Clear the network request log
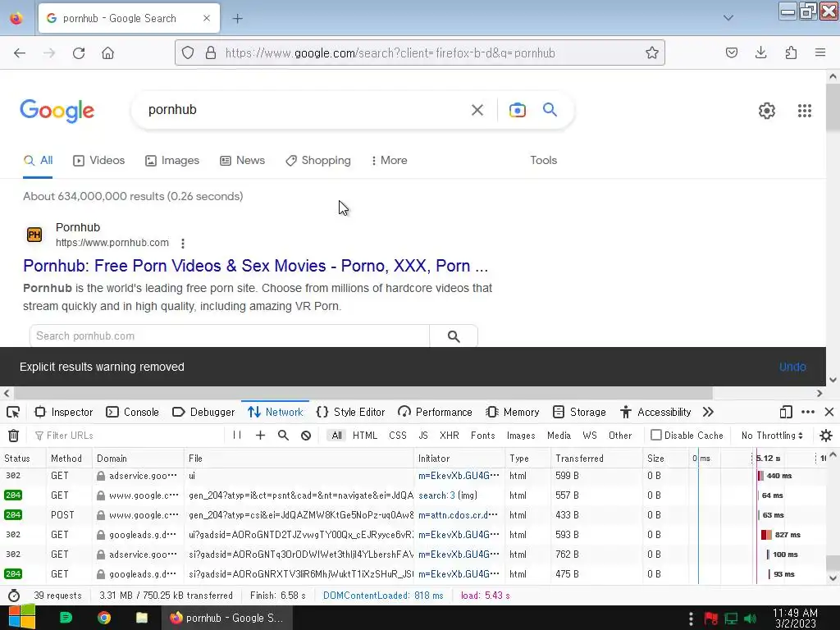840x630 pixels. 13,436
